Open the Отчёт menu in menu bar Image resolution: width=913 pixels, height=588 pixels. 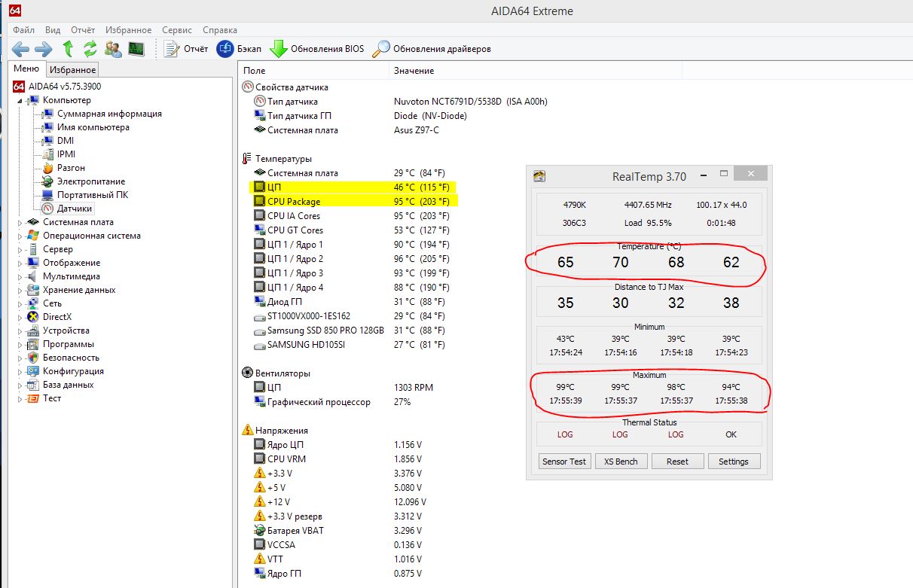(x=83, y=30)
